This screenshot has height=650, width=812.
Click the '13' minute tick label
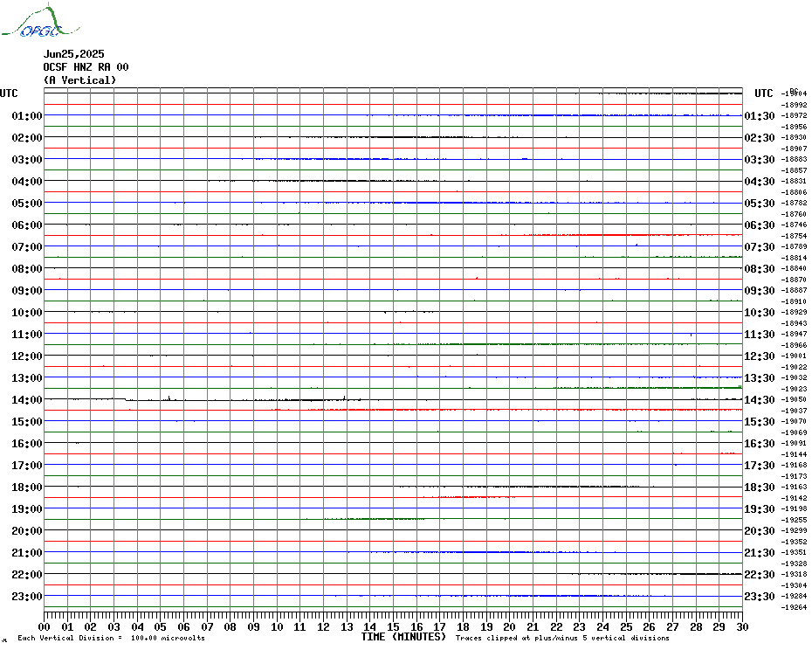coord(347,627)
